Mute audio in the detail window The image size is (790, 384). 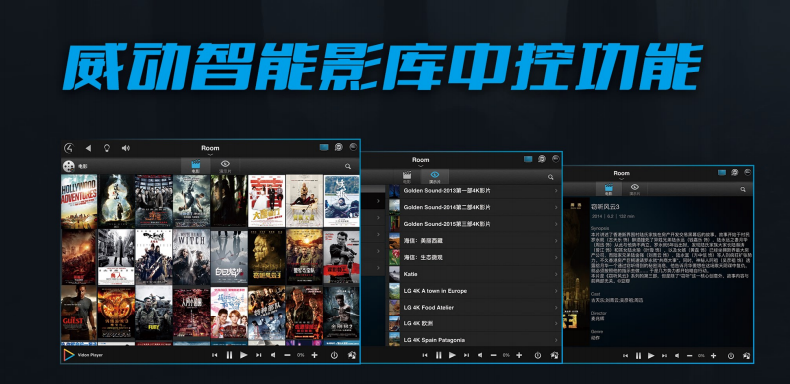[677, 355]
